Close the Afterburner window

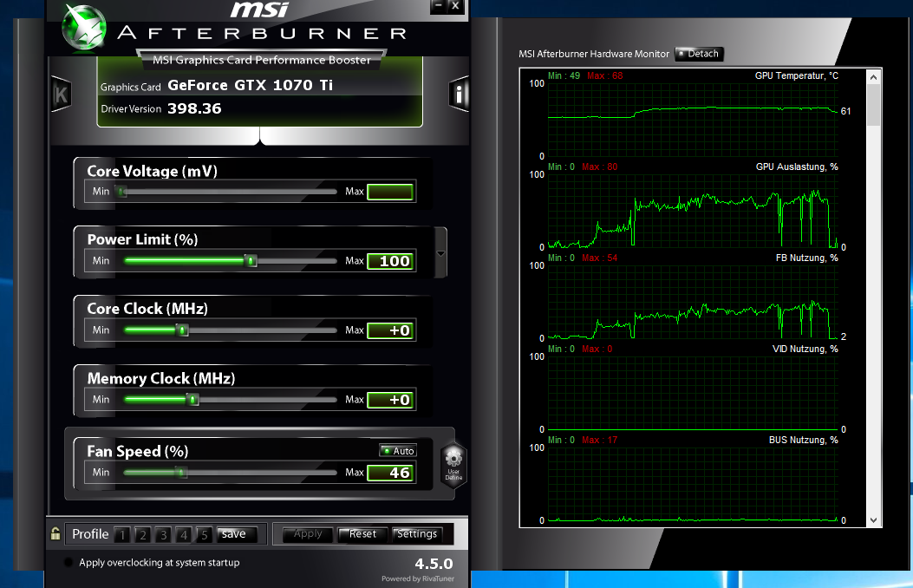(x=455, y=6)
